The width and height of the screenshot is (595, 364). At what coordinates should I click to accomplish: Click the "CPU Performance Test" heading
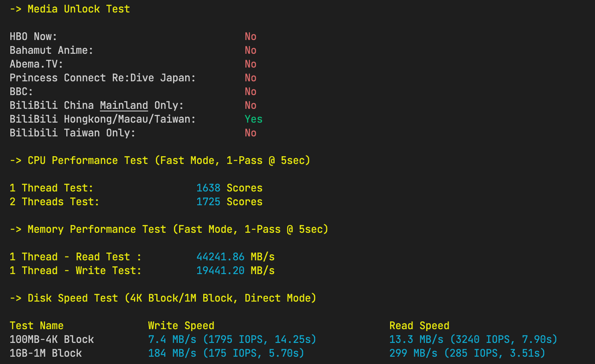point(88,160)
